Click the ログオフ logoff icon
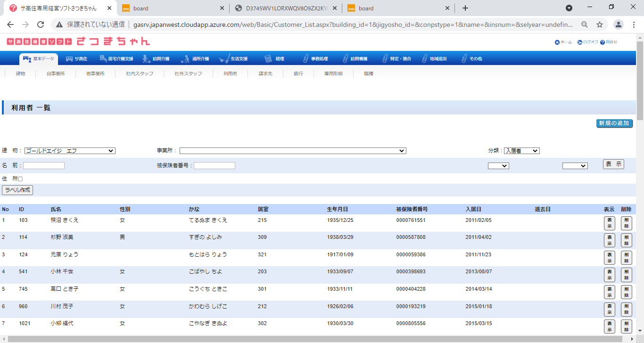The width and height of the screenshot is (644, 343). (x=580, y=42)
